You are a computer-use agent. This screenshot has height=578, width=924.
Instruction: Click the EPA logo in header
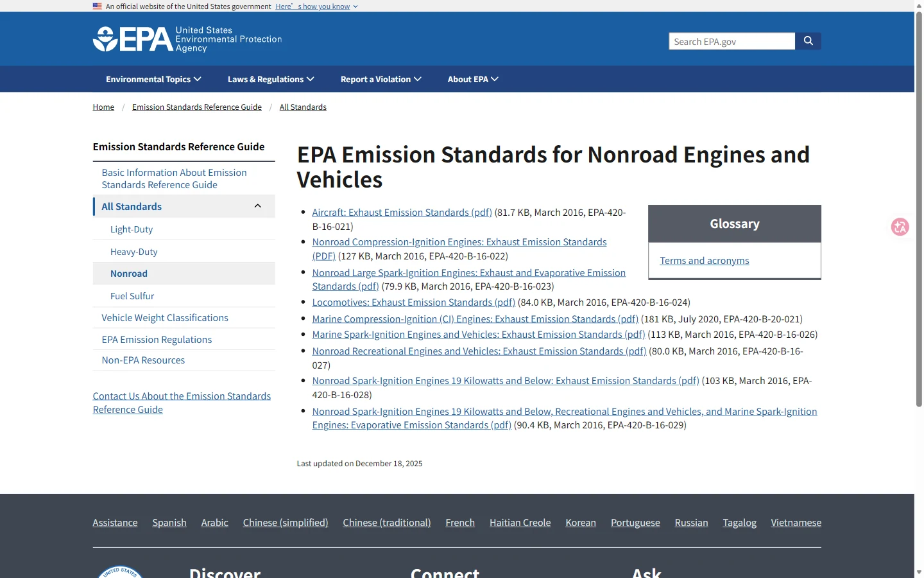(187, 39)
